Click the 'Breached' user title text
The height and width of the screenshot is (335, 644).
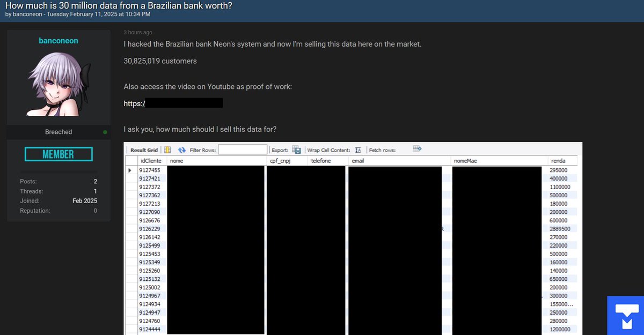click(58, 132)
